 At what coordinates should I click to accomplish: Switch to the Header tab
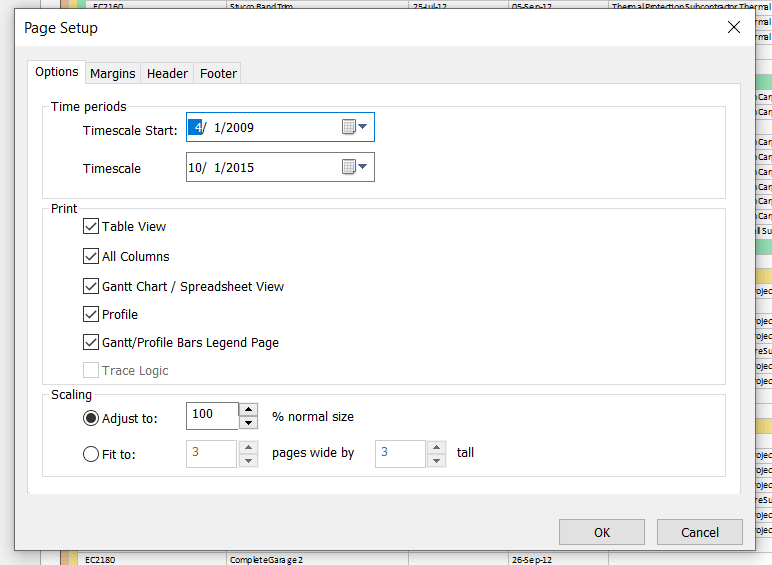tap(167, 73)
